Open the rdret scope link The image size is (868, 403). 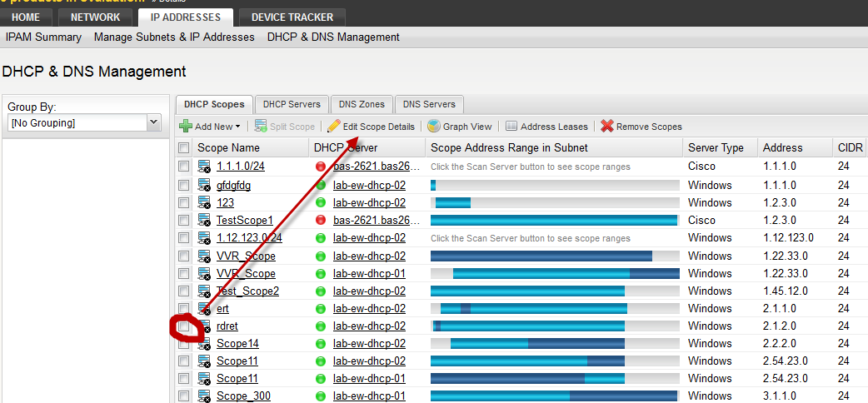pos(227,326)
